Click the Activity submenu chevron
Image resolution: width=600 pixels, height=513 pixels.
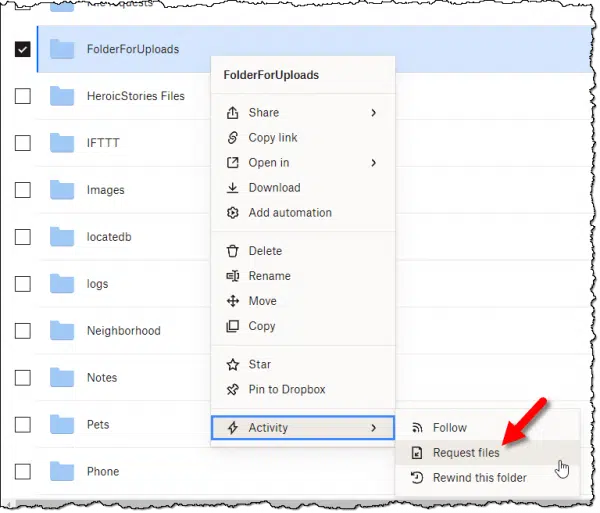[x=373, y=428]
